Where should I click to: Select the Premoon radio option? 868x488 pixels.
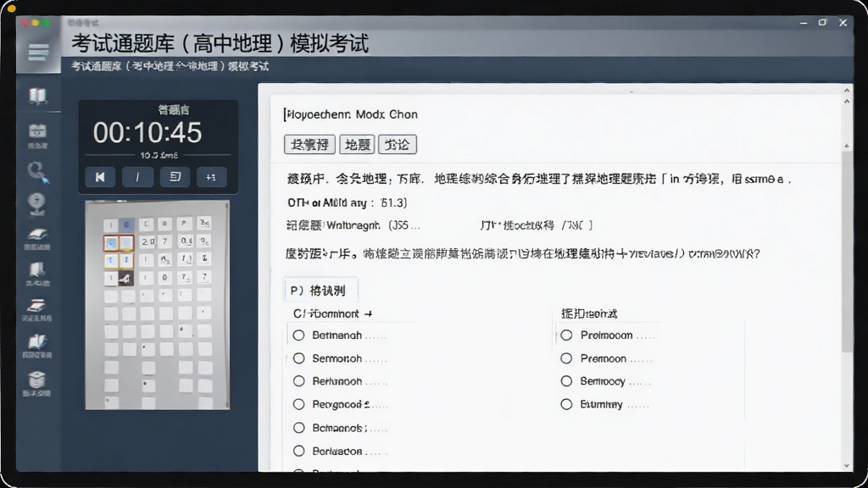566,358
